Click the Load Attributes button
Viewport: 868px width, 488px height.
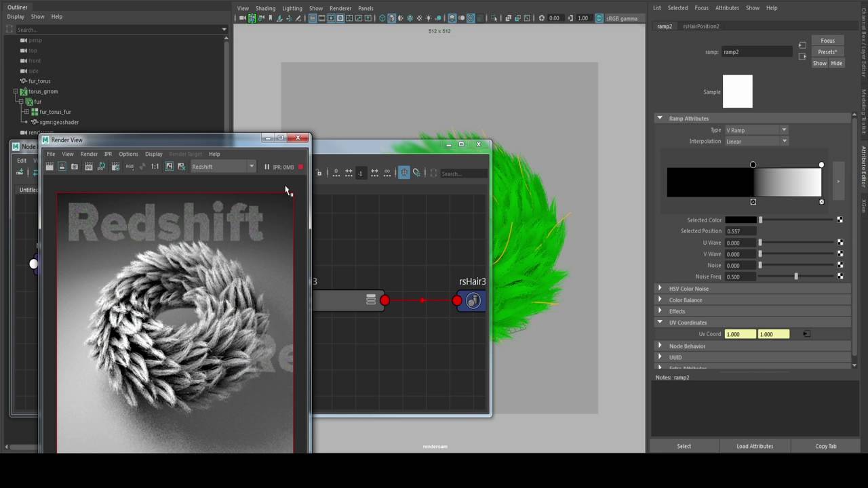point(755,446)
